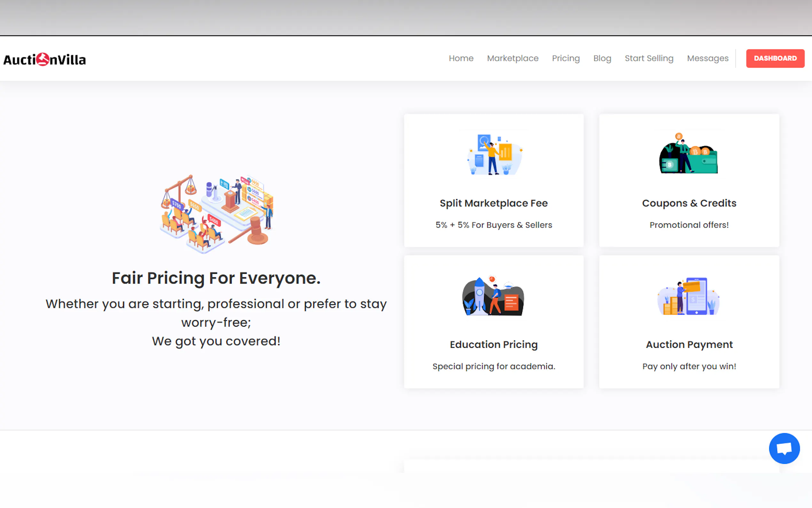
Task: Click the Split Marketplace Fee heading
Action: (494, 203)
